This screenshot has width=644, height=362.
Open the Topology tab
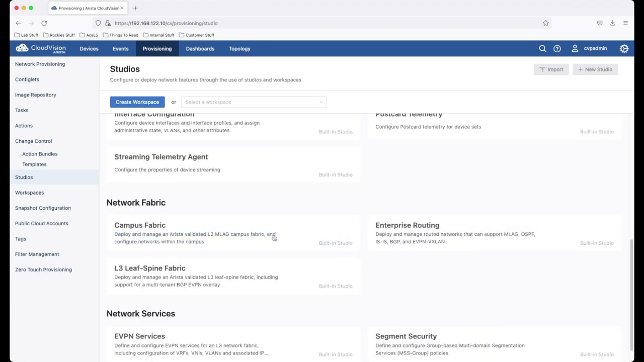pyautogui.click(x=239, y=49)
